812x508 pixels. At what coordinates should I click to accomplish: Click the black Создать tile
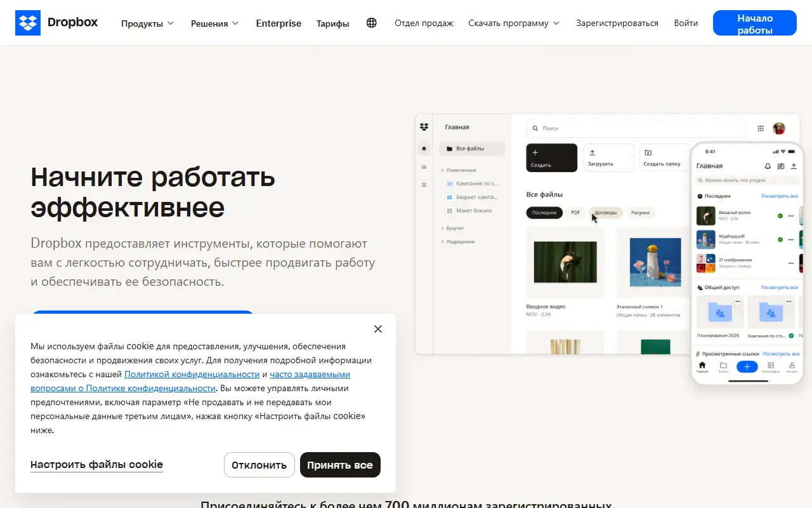coord(551,157)
